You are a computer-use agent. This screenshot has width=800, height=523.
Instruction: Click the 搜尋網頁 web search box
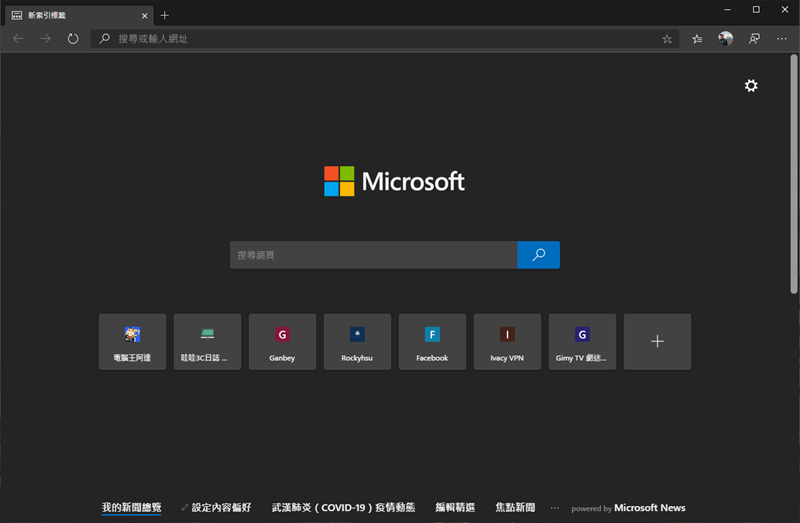[x=373, y=255]
